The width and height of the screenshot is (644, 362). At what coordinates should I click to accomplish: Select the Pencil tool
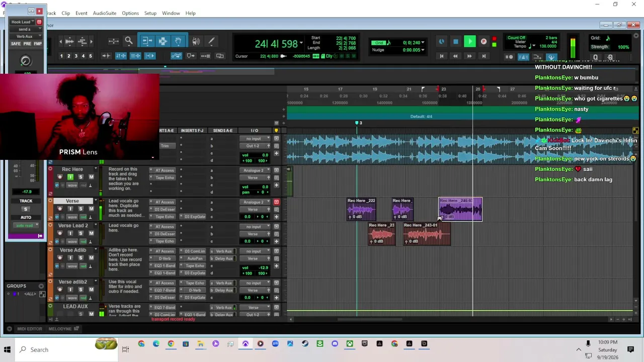(x=211, y=41)
